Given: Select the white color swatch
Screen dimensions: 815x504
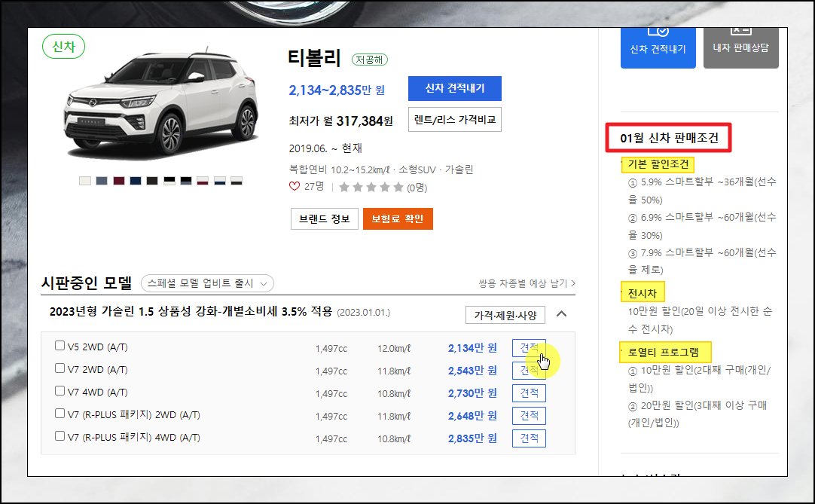Looking at the screenshot, I should [85, 181].
